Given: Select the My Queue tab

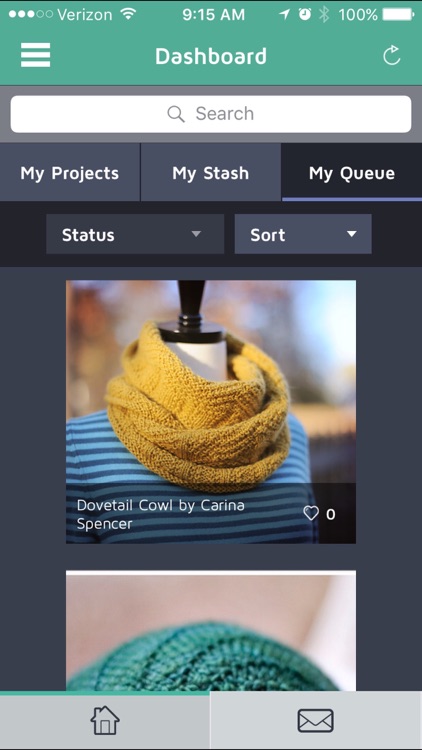Looking at the screenshot, I should point(352,173).
